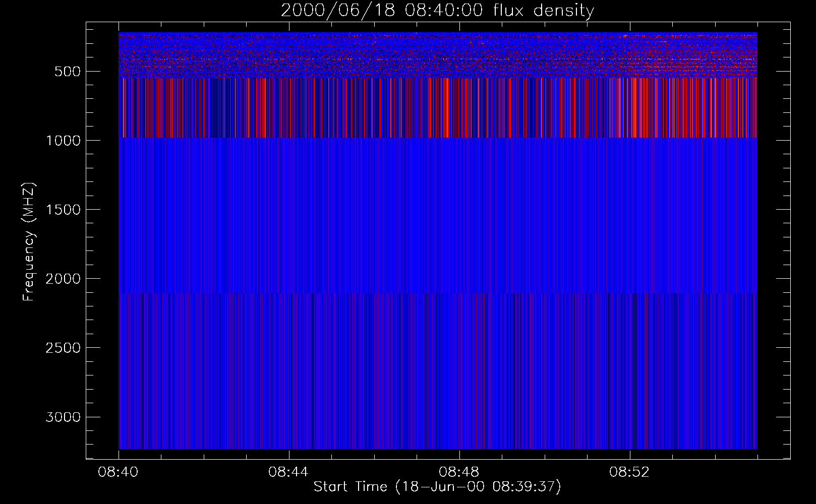This screenshot has width=816, height=504.
Task: Select the 2500 frequency tick label
Action: pyautogui.click(x=63, y=348)
